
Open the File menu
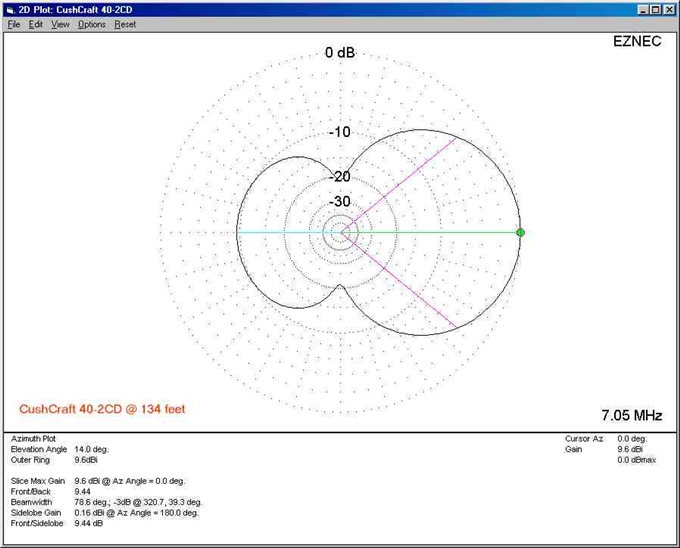tap(14, 25)
